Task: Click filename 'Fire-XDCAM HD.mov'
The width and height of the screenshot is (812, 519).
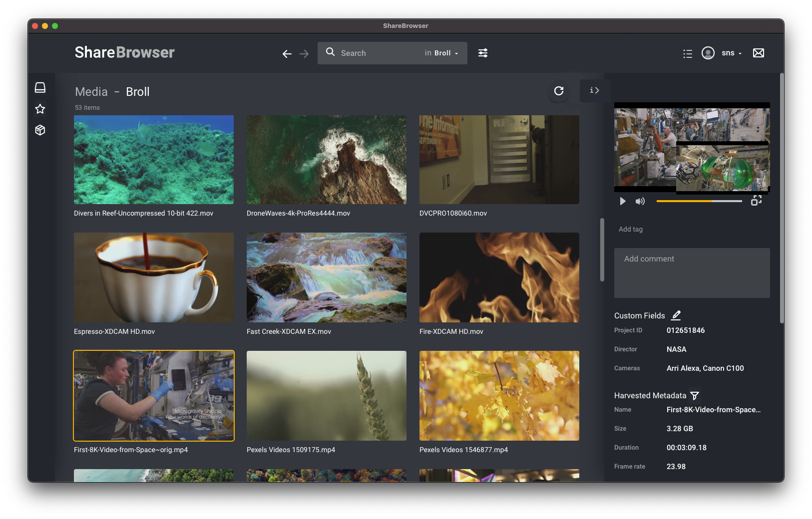Action: point(451,331)
